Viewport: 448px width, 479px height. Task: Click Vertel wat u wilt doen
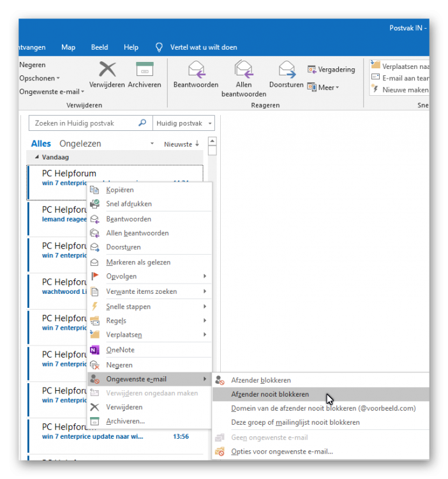204,47
